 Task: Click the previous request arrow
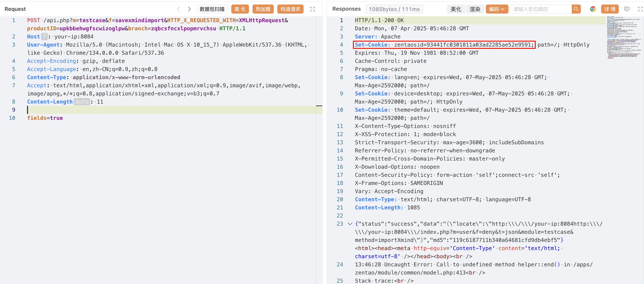coord(178,9)
